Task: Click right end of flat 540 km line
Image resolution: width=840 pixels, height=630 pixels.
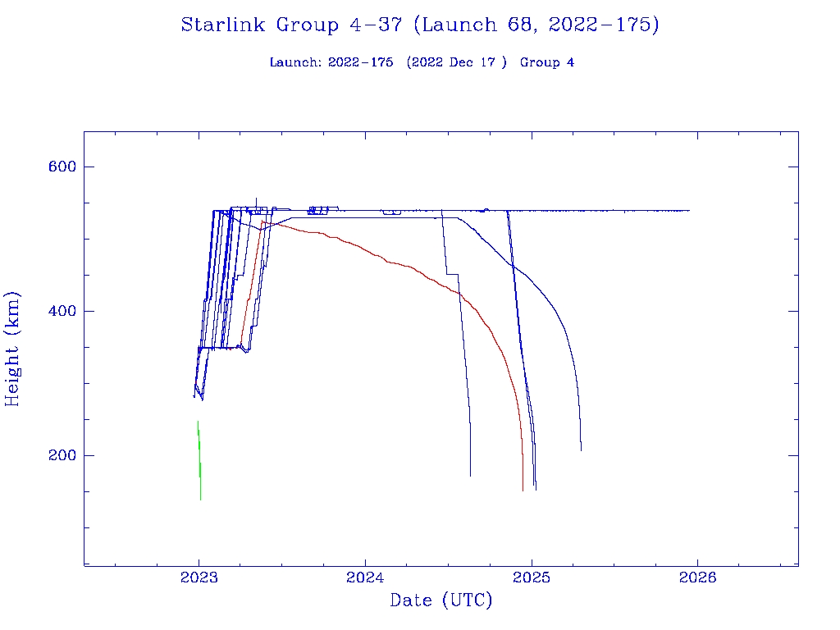Action: [688, 211]
